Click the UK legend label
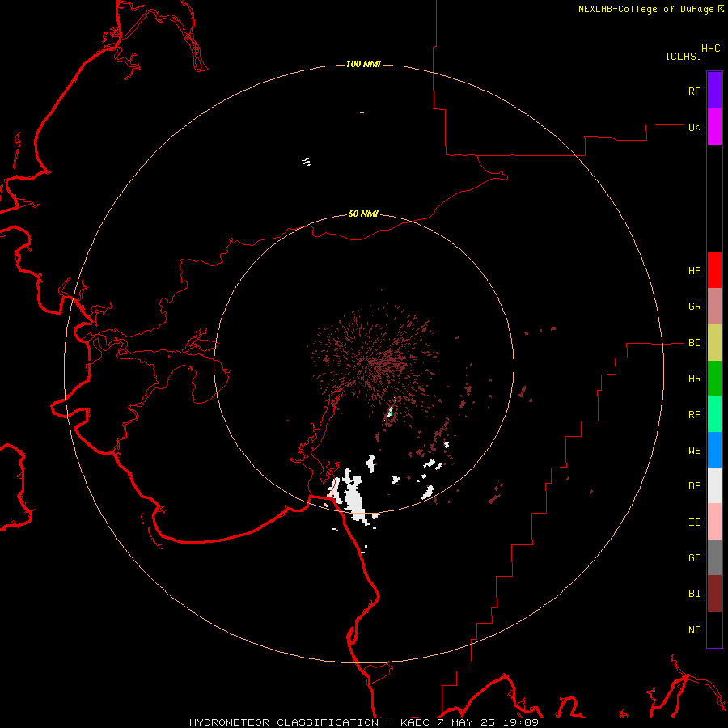The image size is (728, 728). click(694, 127)
